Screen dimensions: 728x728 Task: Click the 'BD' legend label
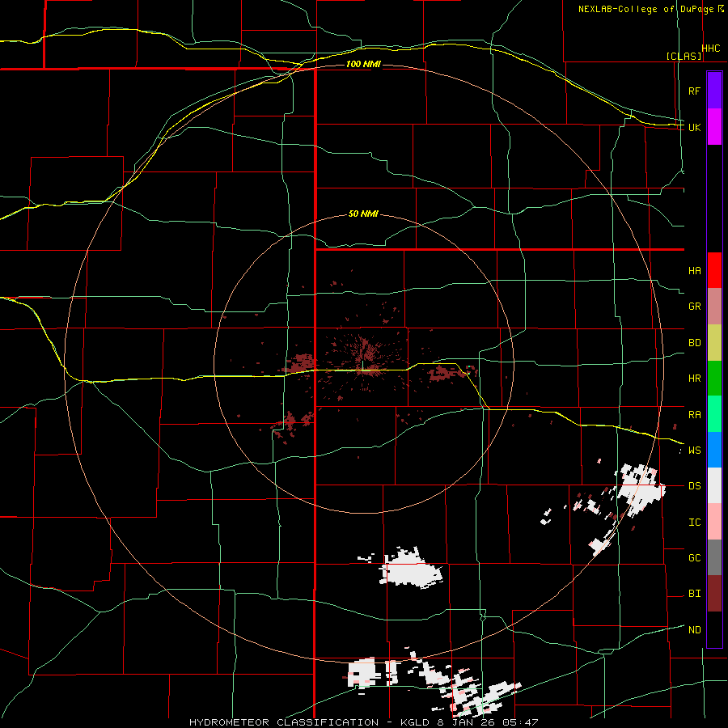[x=694, y=343]
